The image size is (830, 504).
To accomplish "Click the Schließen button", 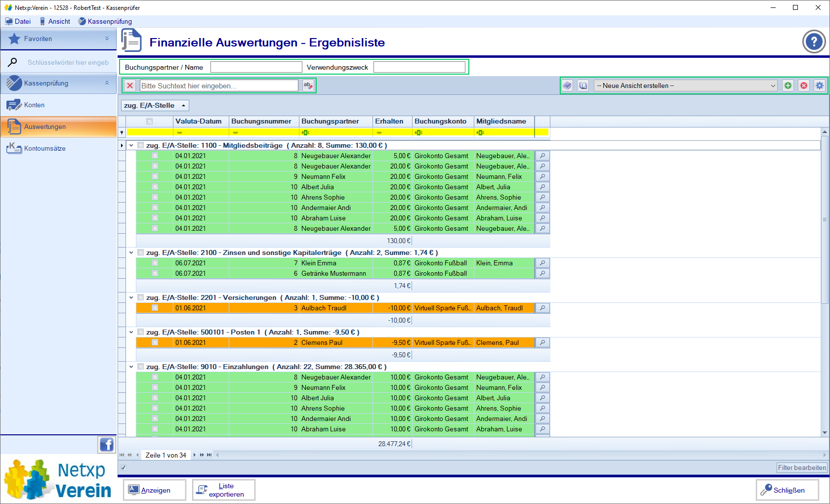I will pos(787,490).
